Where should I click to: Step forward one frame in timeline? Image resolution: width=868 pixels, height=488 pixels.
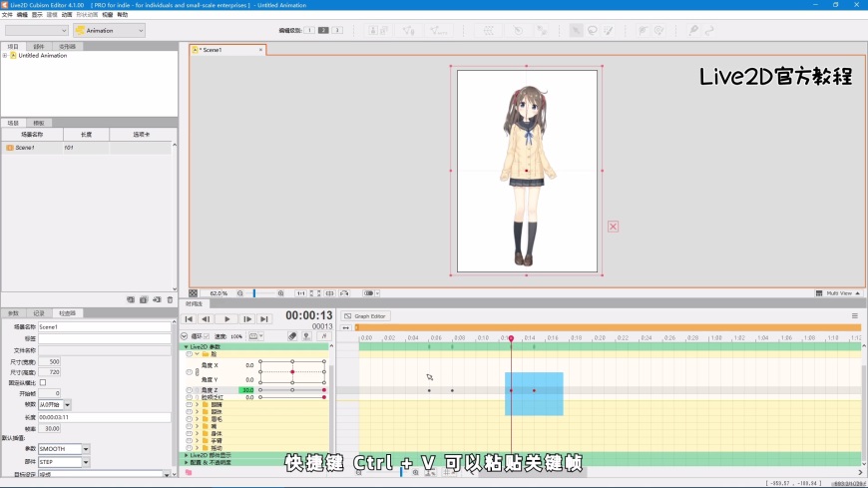coord(247,319)
